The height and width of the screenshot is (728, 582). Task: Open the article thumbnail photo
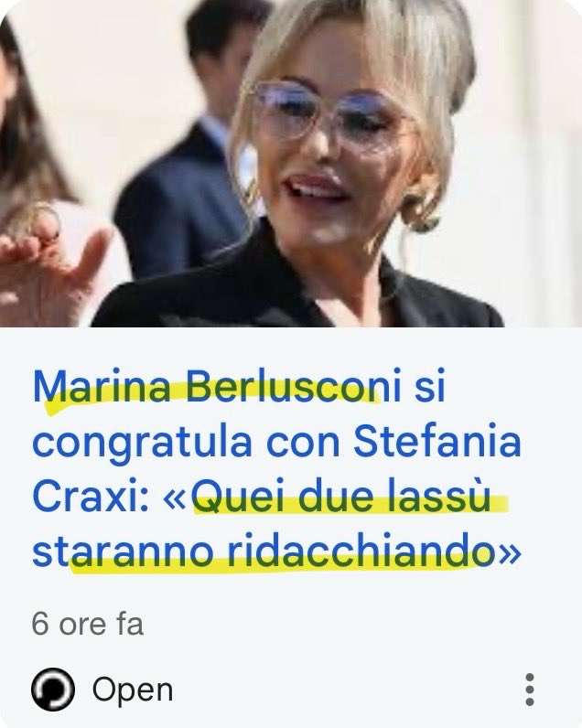pyautogui.click(x=291, y=164)
